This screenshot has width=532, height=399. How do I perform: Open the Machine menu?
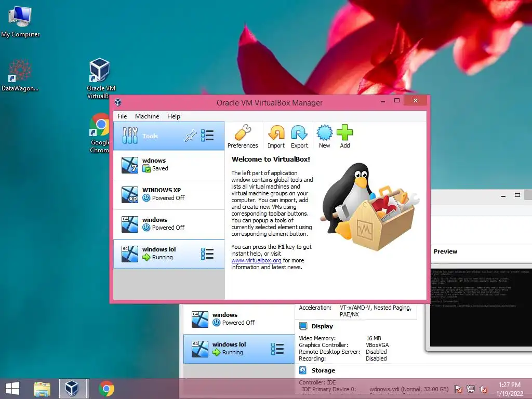(x=147, y=116)
